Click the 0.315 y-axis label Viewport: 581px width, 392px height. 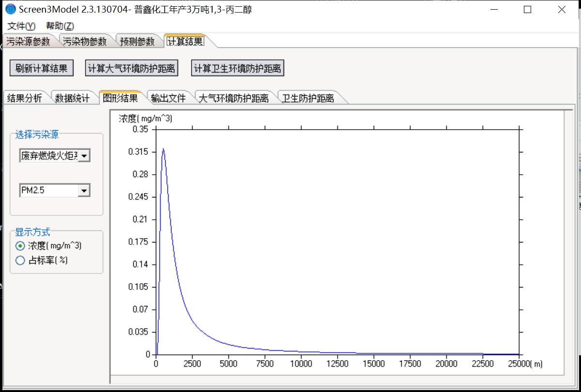point(138,152)
